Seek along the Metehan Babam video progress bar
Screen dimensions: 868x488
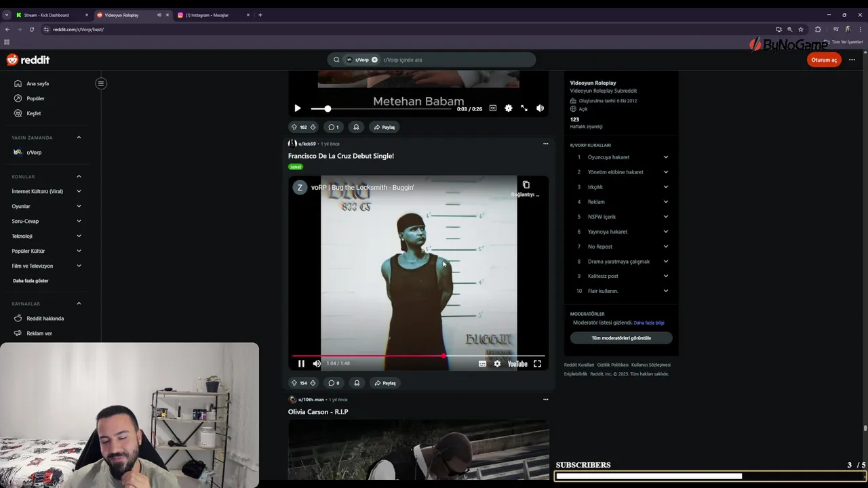coord(381,108)
